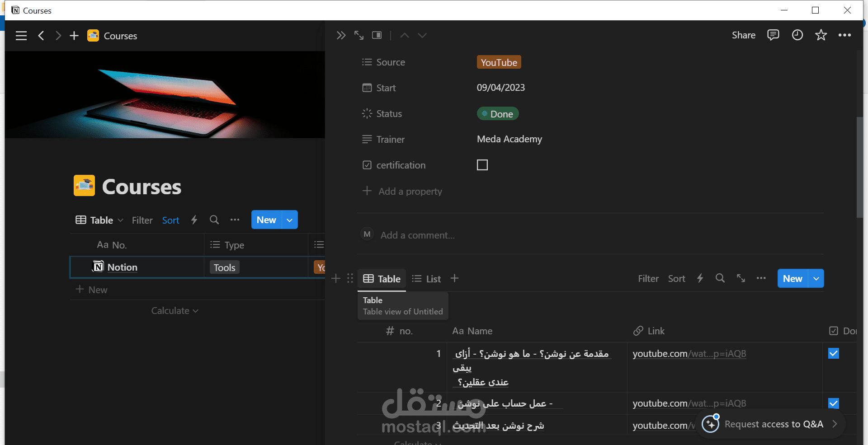868x445 pixels.
Task: Click the blue New button in inner table
Action: (793, 278)
